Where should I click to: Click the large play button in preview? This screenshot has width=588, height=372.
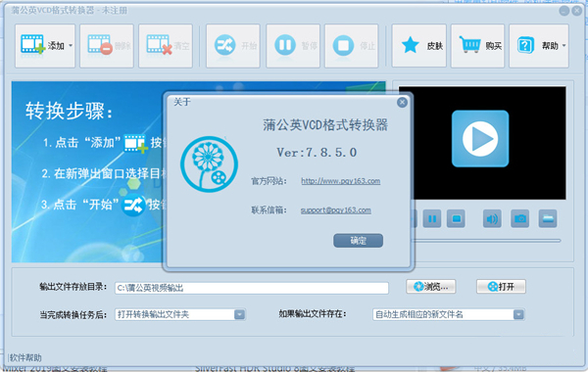(480, 139)
